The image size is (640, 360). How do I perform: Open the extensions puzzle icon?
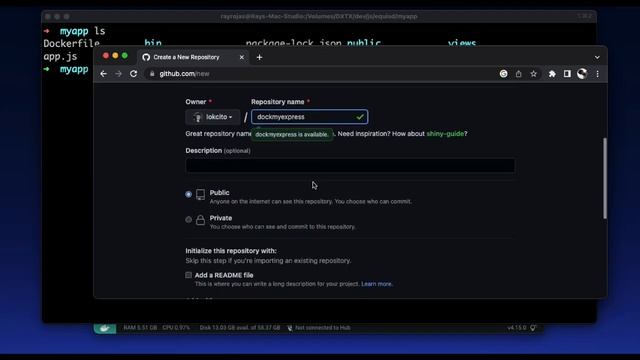[x=552, y=74]
